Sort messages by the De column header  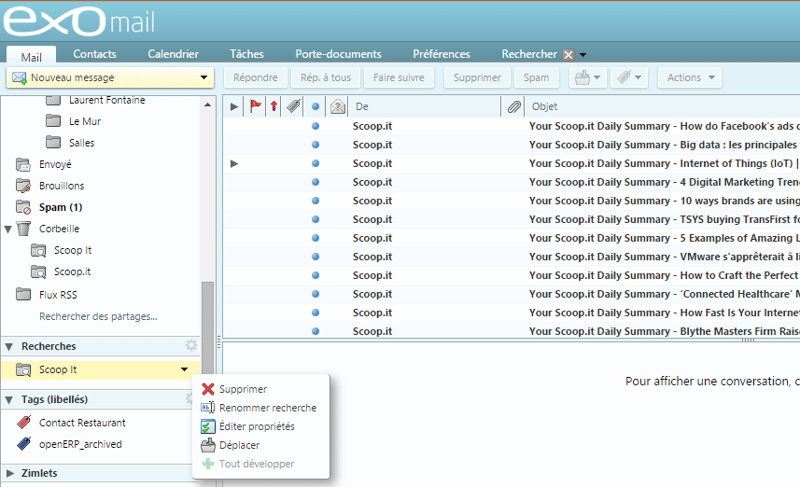coord(362,107)
